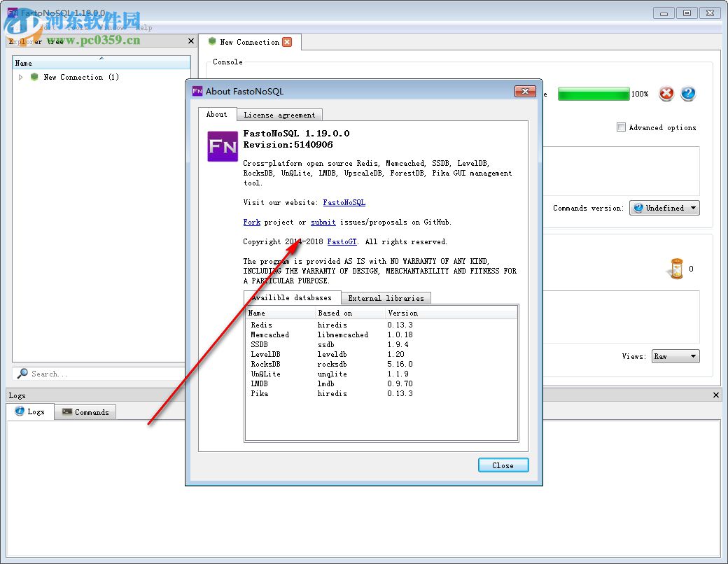The height and width of the screenshot is (564, 728).
Task: Select the LevelDB database row
Action: [x=381, y=354]
